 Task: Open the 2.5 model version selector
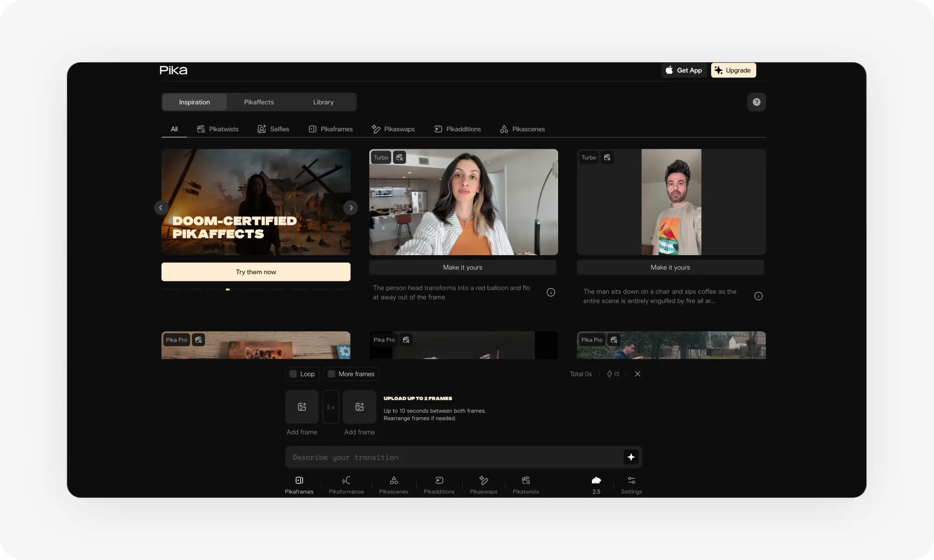pos(596,485)
